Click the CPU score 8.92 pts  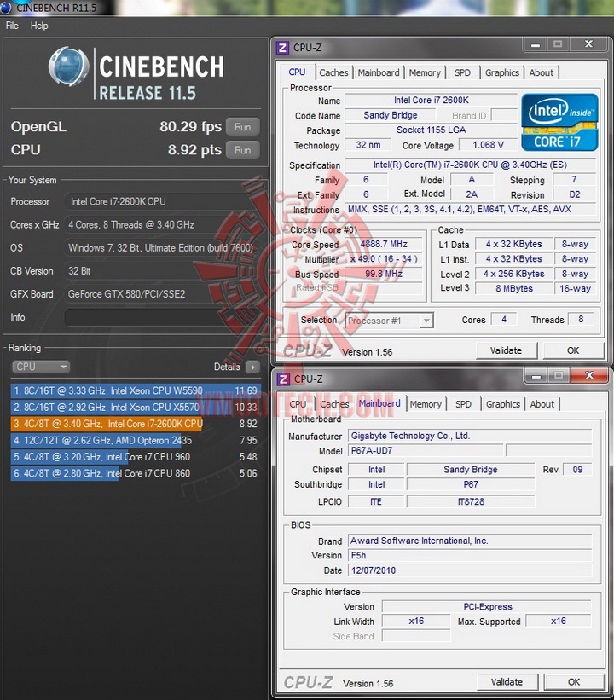coord(194,150)
